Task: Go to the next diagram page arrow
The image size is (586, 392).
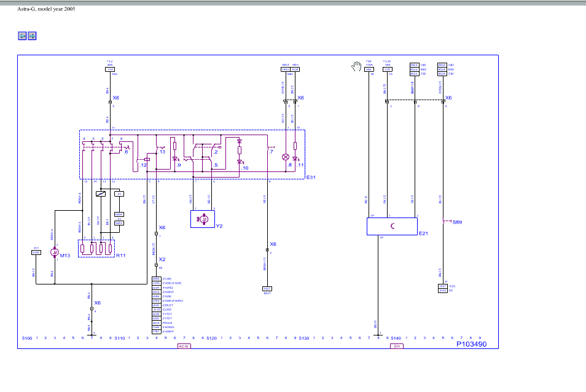Action: click(32, 36)
